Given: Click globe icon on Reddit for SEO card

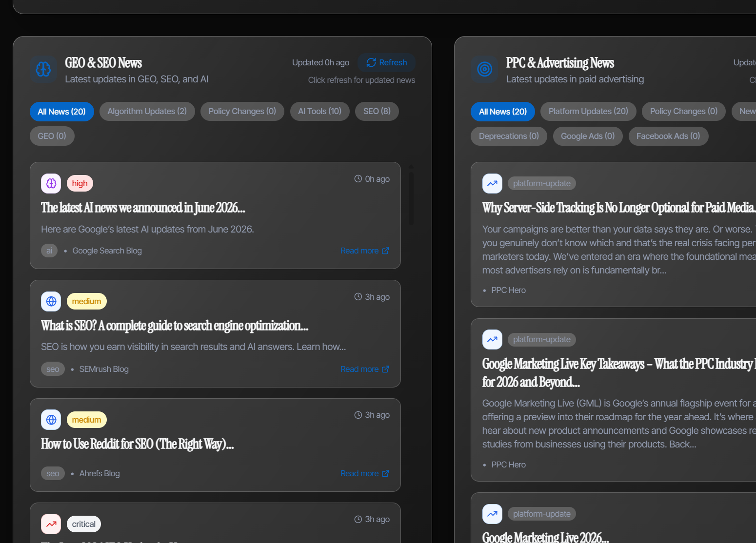Looking at the screenshot, I should [51, 420].
